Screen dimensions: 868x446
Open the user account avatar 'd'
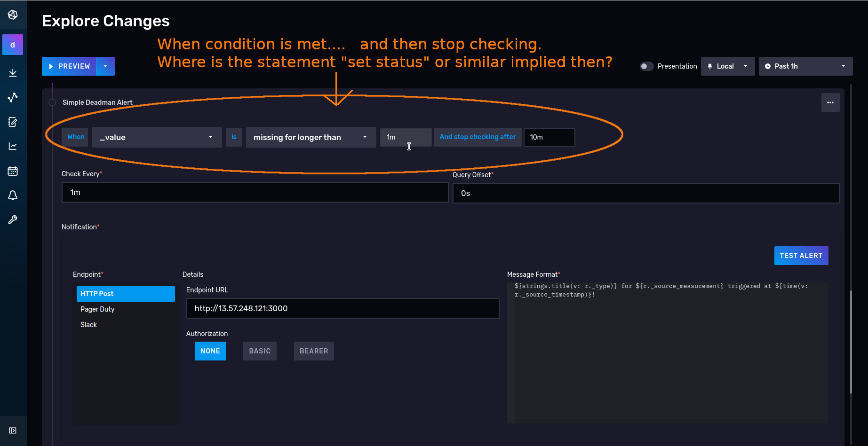pyautogui.click(x=13, y=45)
